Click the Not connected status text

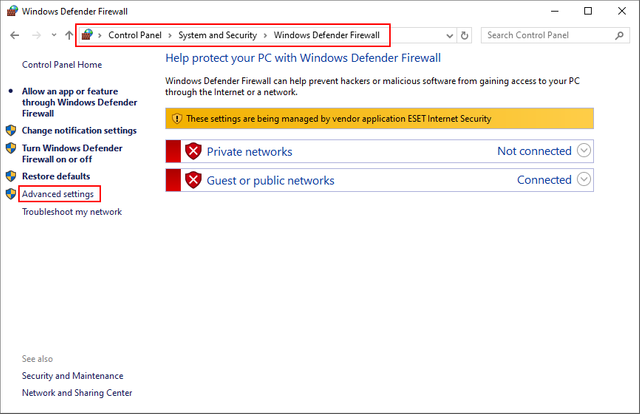pyautogui.click(x=534, y=151)
